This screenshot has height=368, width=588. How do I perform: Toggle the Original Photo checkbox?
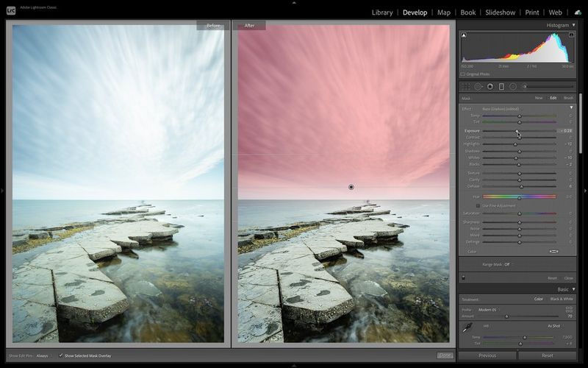point(463,74)
